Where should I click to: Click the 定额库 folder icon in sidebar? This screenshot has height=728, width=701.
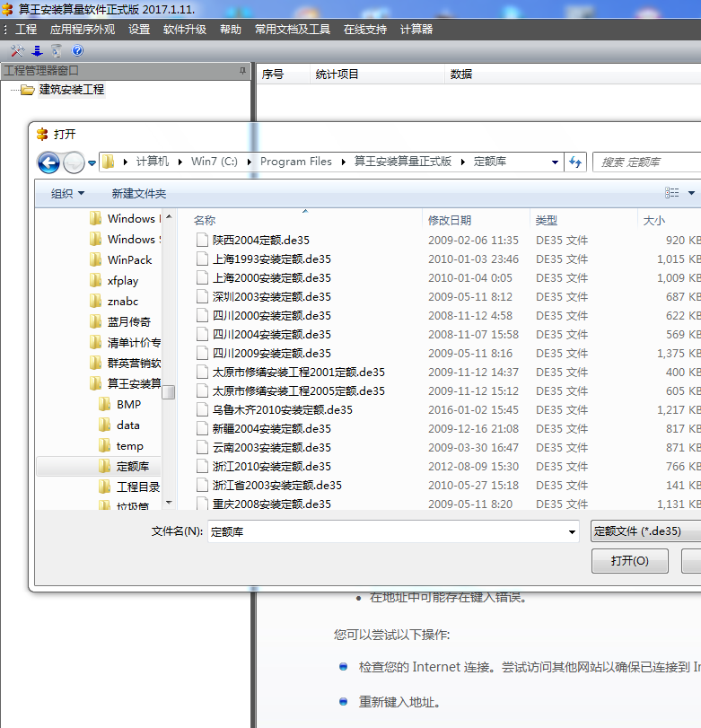[105, 466]
